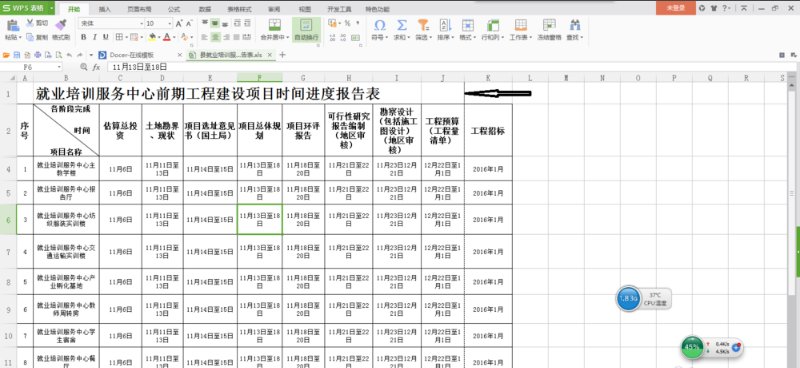Switch to the 视图 (View) tab

(x=305, y=9)
